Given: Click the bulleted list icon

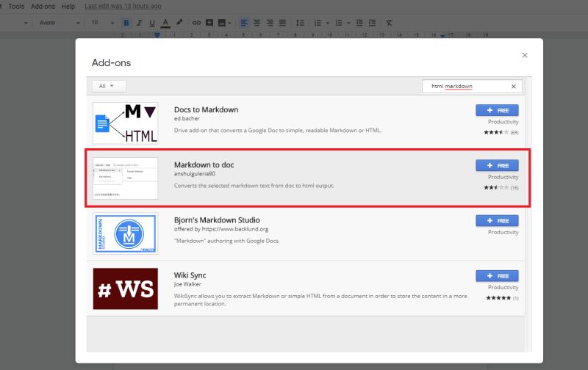Looking at the screenshot, I should (339, 23).
